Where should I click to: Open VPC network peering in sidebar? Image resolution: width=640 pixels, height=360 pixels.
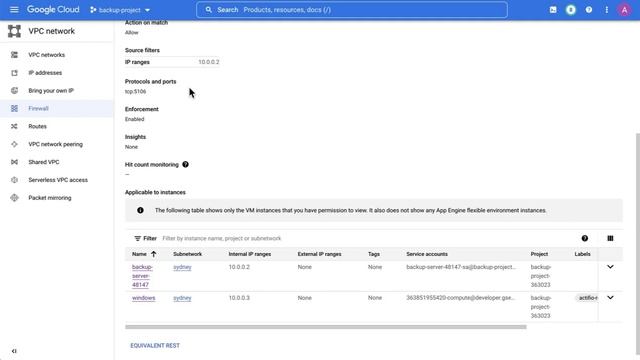click(56, 144)
